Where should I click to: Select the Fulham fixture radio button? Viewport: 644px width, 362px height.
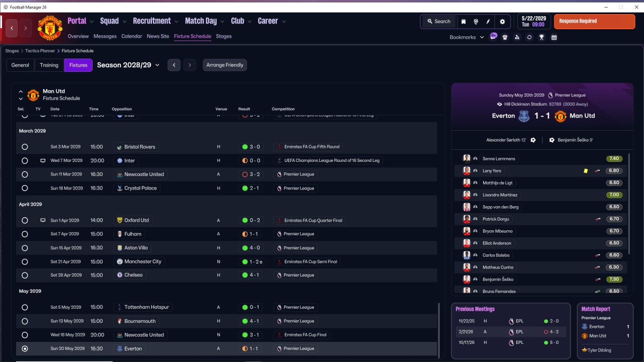coord(25,234)
